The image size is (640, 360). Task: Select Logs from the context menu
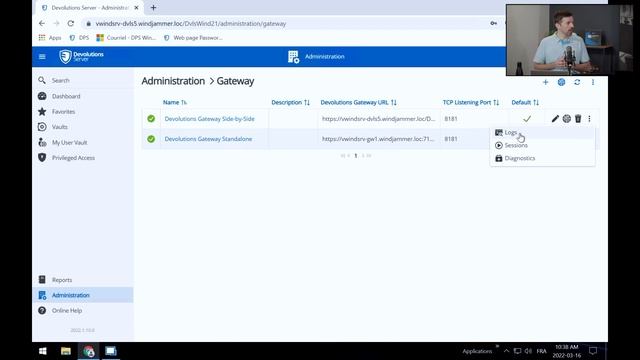coord(542,133)
